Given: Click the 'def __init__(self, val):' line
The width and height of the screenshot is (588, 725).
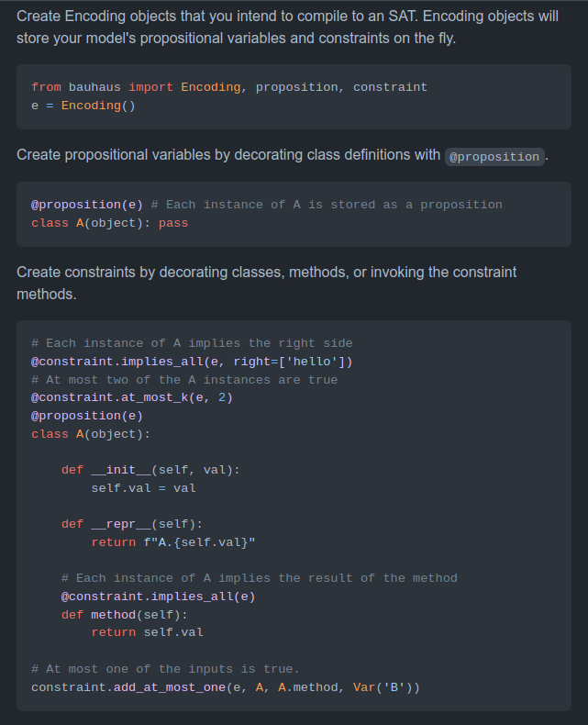Looking at the screenshot, I should [150, 470].
